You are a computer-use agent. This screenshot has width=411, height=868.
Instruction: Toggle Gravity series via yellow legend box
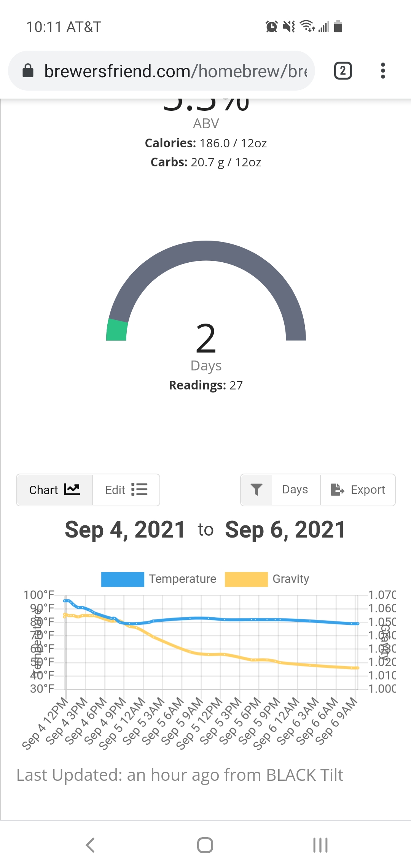coord(246,579)
